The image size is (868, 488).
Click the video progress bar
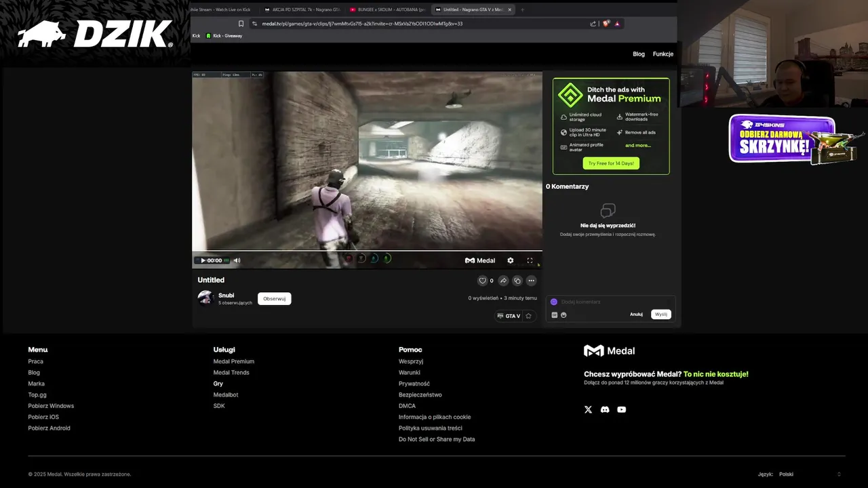pyautogui.click(x=367, y=251)
